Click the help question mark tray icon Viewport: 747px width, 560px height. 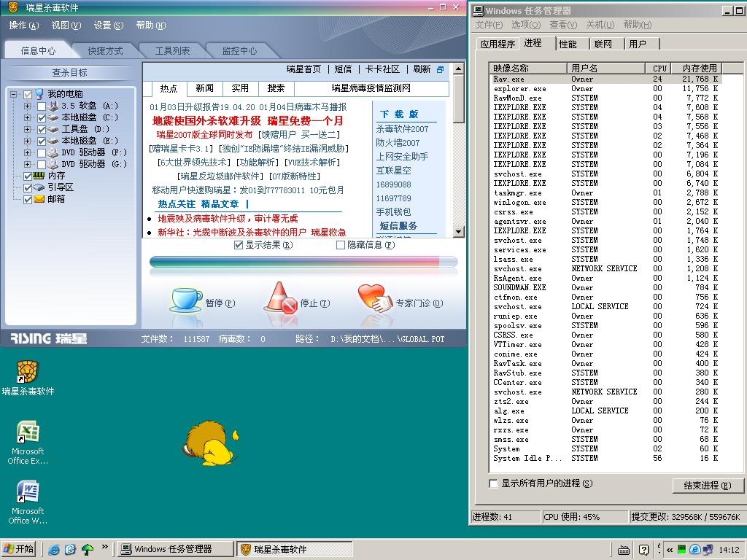tap(643, 550)
